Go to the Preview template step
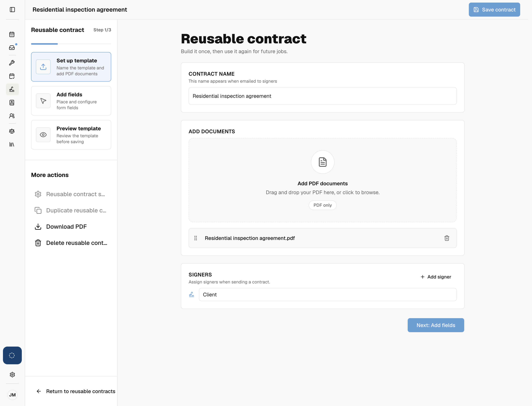532x406 pixels. coord(71,135)
